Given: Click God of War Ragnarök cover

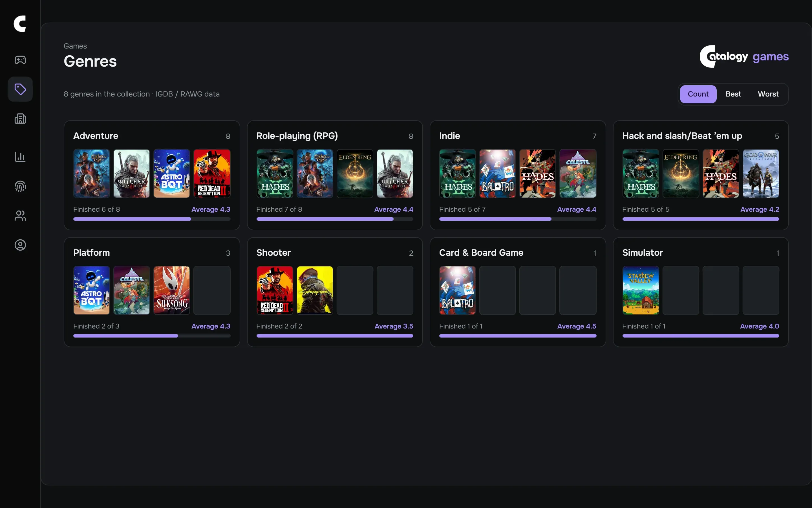Looking at the screenshot, I should [761, 174].
